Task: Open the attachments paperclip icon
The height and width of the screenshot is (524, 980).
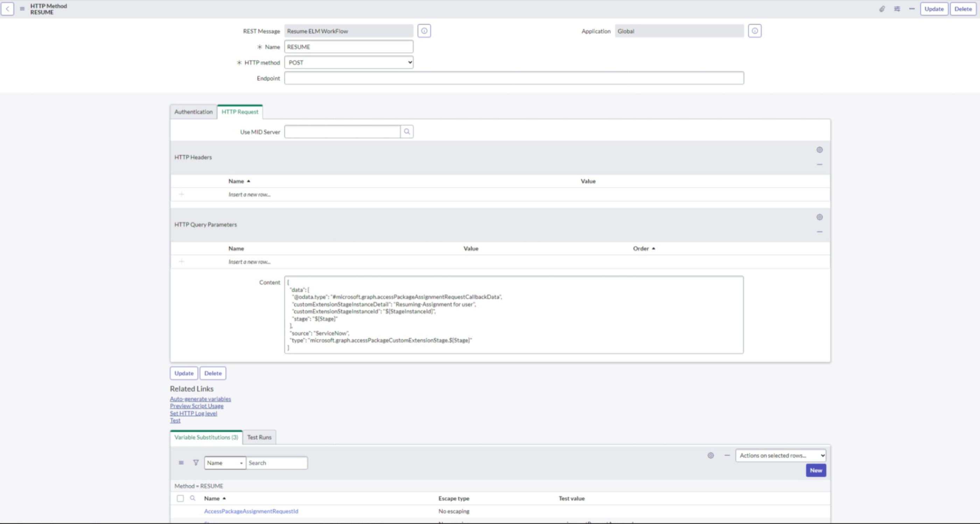Action: click(882, 9)
